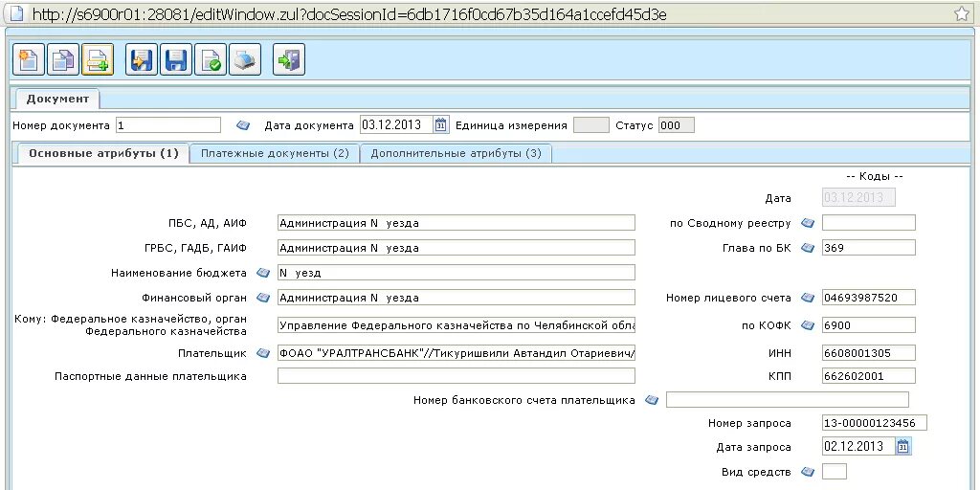Switch to Основные атрибуты (1) tab
Image resolution: width=980 pixels, height=490 pixels.
tap(103, 154)
